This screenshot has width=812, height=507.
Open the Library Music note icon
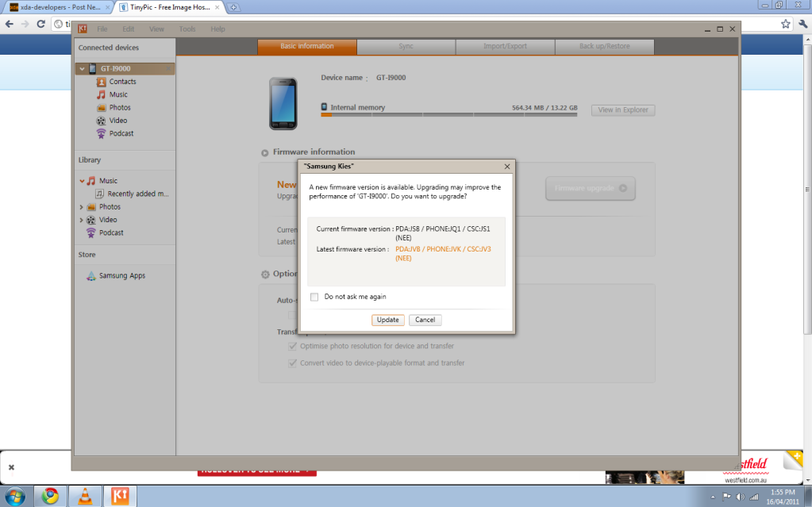[x=91, y=181]
